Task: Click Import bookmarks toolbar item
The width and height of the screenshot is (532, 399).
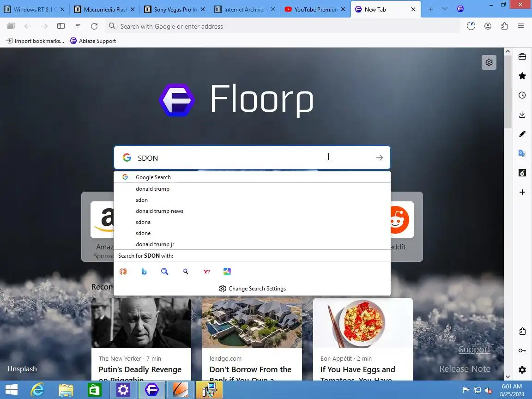Action: (35, 41)
